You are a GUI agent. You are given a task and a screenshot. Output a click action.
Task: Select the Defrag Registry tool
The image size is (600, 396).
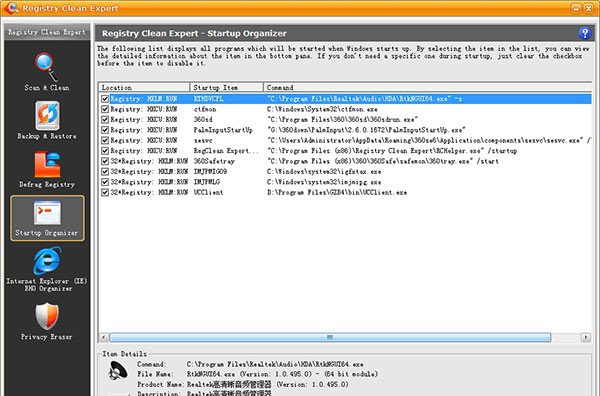coord(47,169)
